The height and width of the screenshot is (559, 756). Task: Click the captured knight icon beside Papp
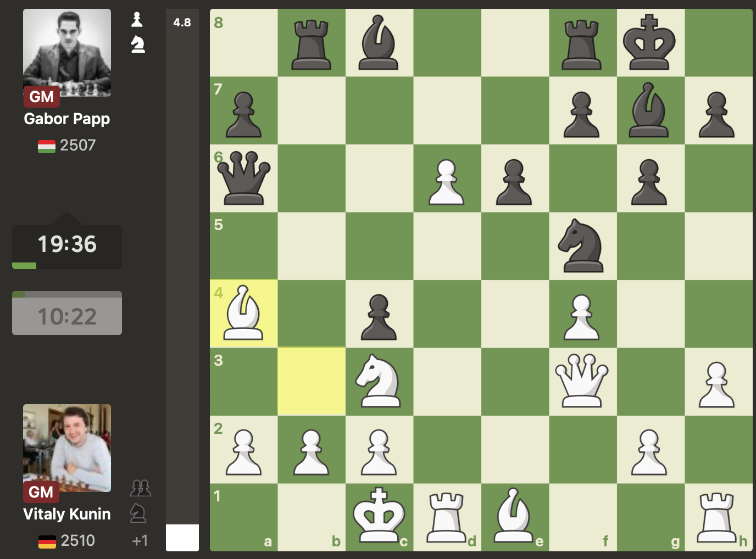tap(138, 44)
